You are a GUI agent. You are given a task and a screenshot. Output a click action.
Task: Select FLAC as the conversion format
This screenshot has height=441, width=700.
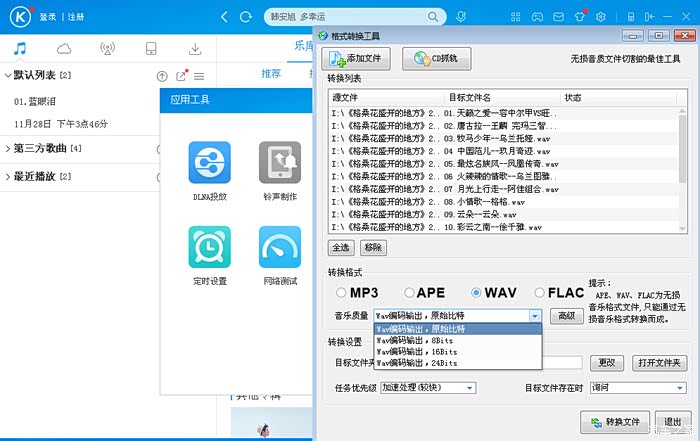coord(541,293)
